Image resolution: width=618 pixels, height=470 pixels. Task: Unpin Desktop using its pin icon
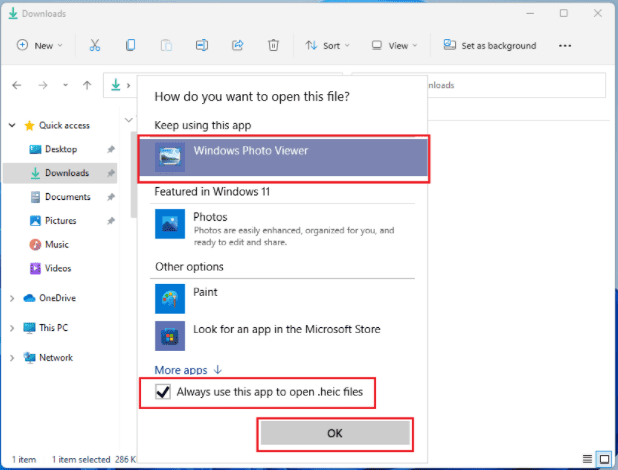coord(111,149)
